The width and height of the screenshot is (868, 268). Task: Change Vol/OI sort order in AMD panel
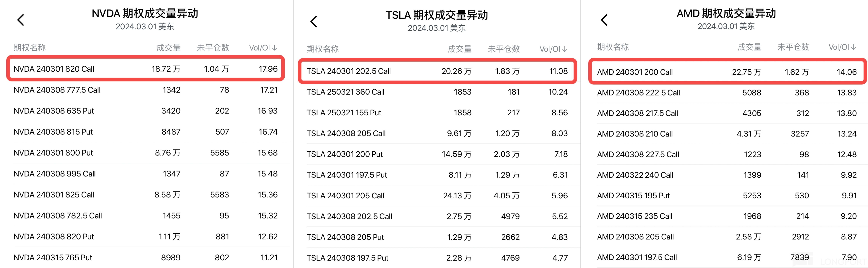[x=842, y=47]
